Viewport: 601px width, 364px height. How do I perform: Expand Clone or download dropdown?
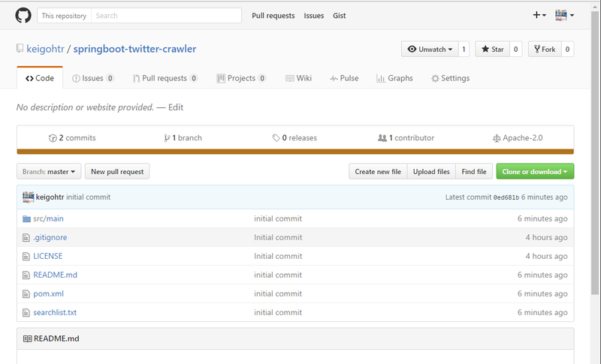point(535,171)
